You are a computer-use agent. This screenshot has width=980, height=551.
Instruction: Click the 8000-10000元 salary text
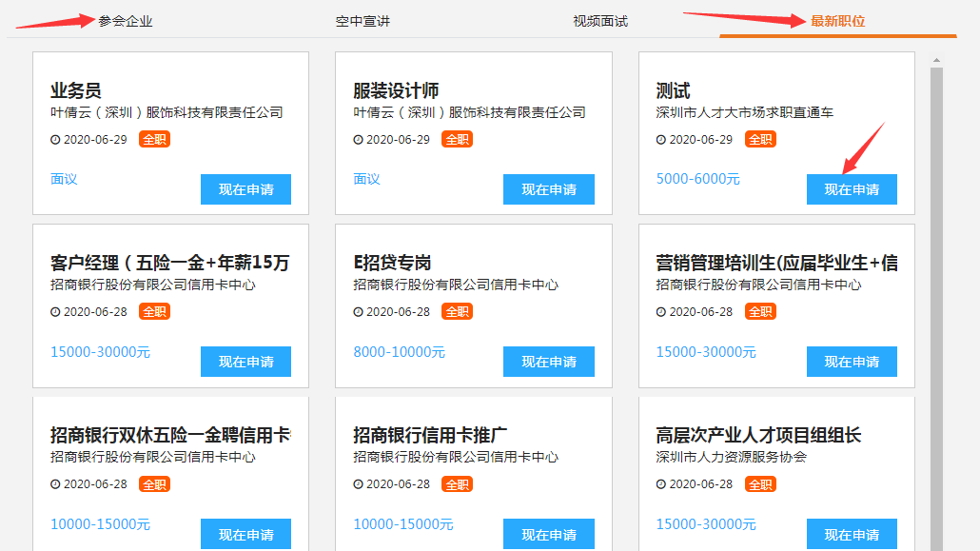[x=399, y=352]
